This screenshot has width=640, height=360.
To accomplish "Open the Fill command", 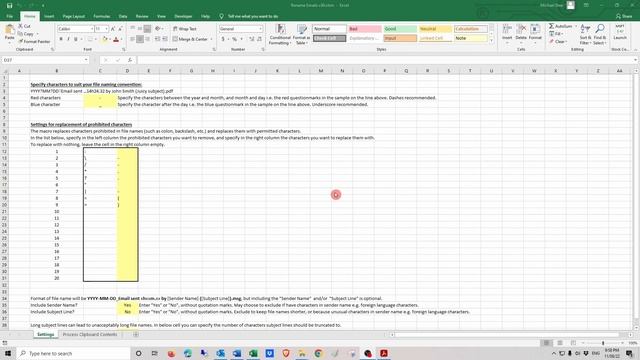I will (x=556, y=34).
